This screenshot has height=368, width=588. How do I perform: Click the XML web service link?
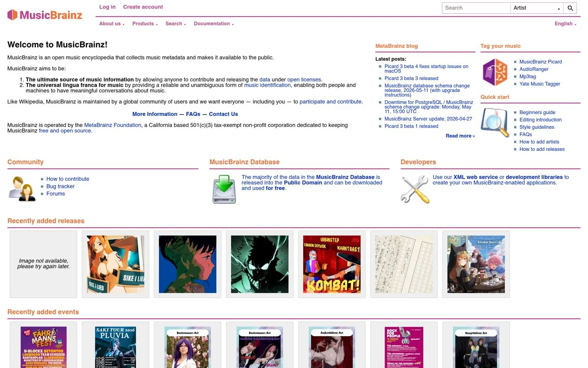click(475, 177)
